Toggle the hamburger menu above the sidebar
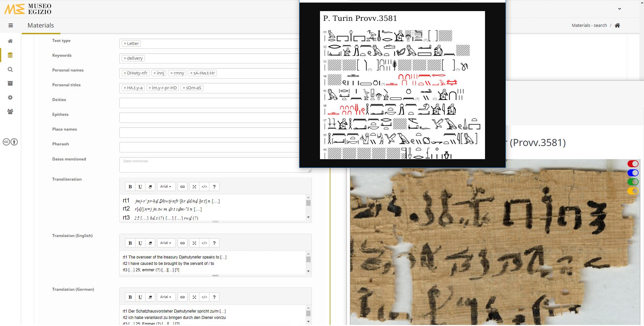Viewport: 644px width, 326px height. tap(10, 25)
